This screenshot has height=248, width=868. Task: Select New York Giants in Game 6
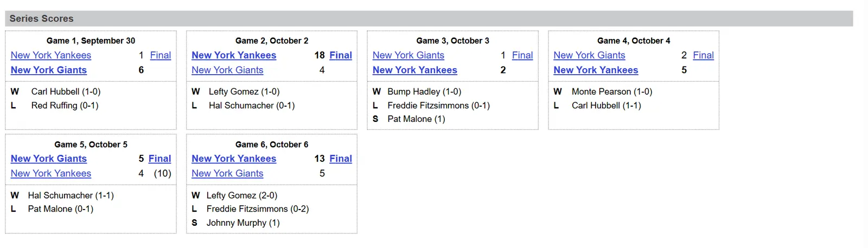point(227,173)
